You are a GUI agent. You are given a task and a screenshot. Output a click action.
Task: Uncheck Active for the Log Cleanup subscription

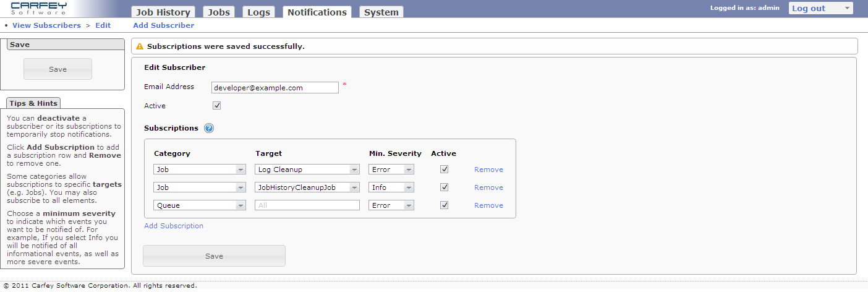444,170
